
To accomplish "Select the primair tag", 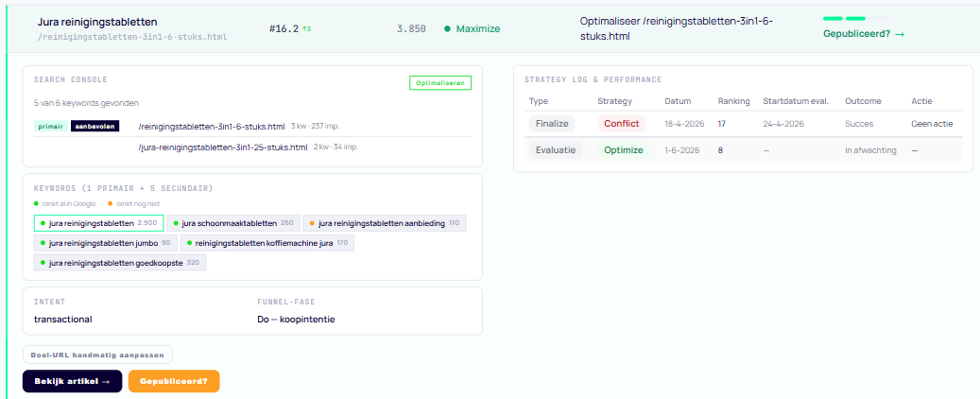I will point(51,127).
